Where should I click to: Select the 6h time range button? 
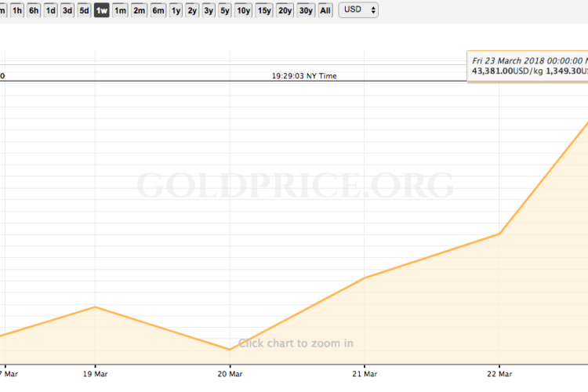point(34,10)
